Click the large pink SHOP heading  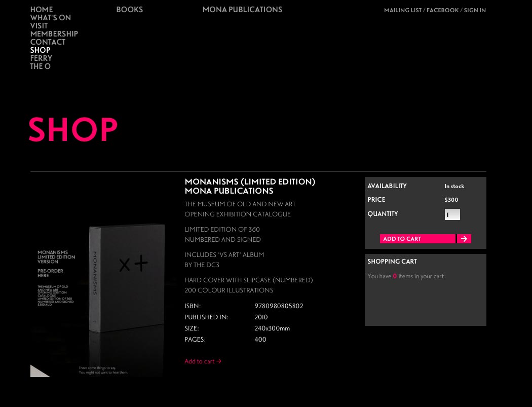[x=73, y=129]
